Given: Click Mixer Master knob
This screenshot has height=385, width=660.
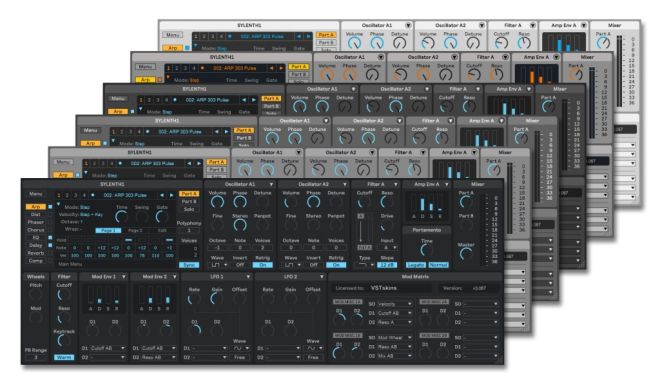Looking at the screenshot, I should (x=466, y=254).
